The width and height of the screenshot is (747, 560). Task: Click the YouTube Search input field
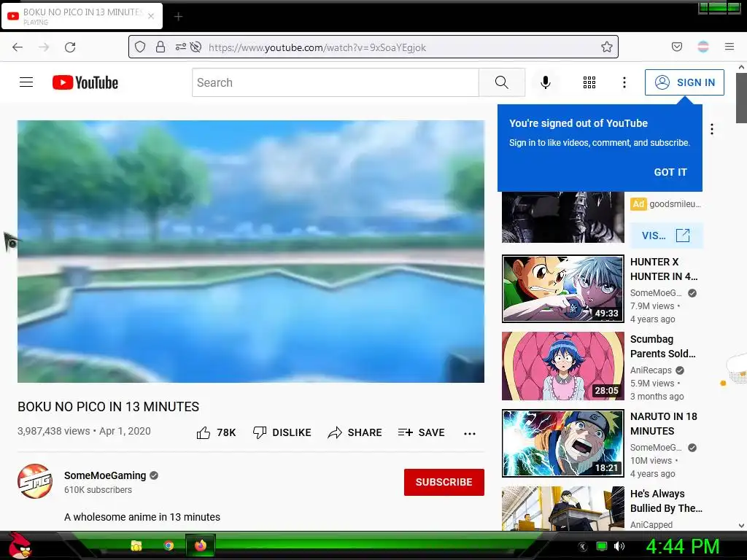point(336,82)
